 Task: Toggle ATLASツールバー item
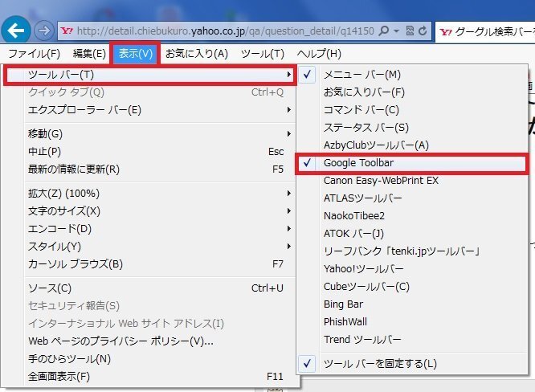pyautogui.click(x=412, y=198)
